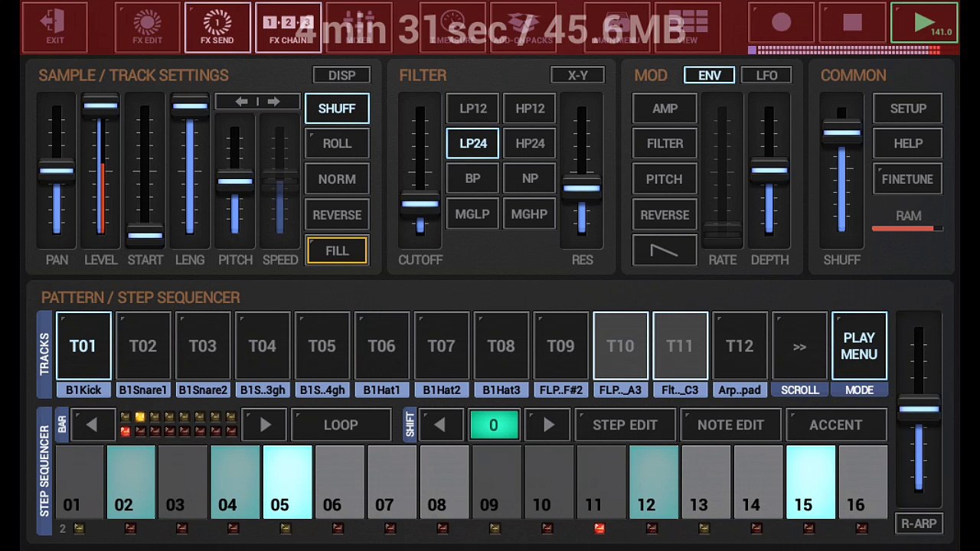Toggle REVERSE in sample settings
Image resolution: width=980 pixels, height=551 pixels.
point(337,215)
